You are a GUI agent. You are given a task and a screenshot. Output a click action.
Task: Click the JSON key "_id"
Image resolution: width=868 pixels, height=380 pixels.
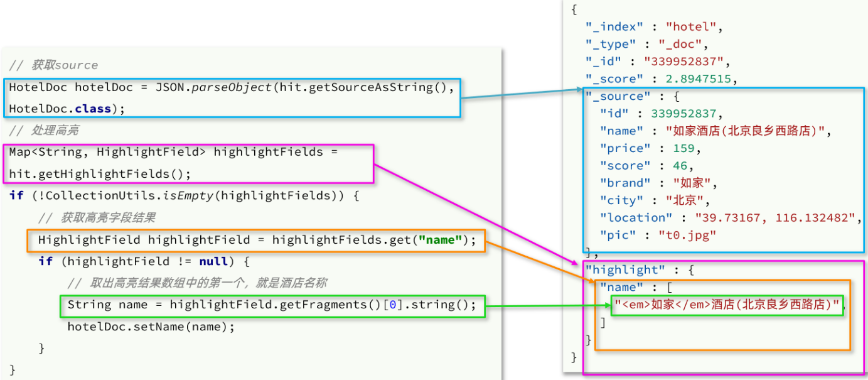tap(604, 62)
